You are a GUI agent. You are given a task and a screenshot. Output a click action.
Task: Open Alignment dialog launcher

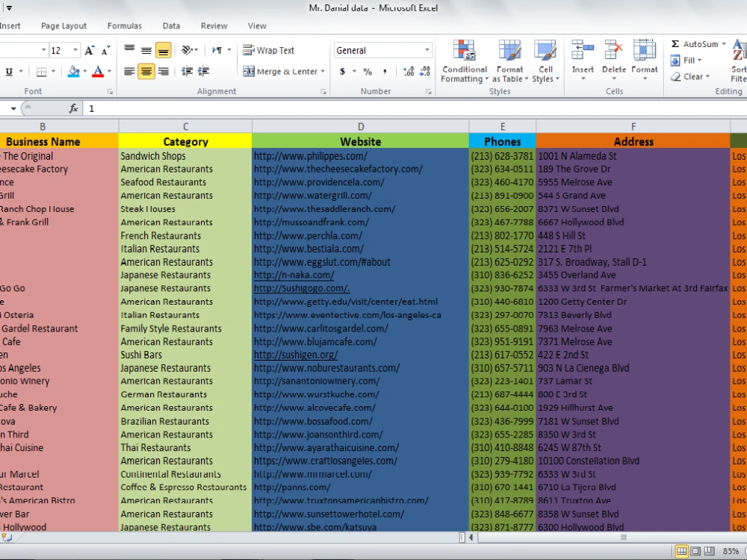(323, 91)
